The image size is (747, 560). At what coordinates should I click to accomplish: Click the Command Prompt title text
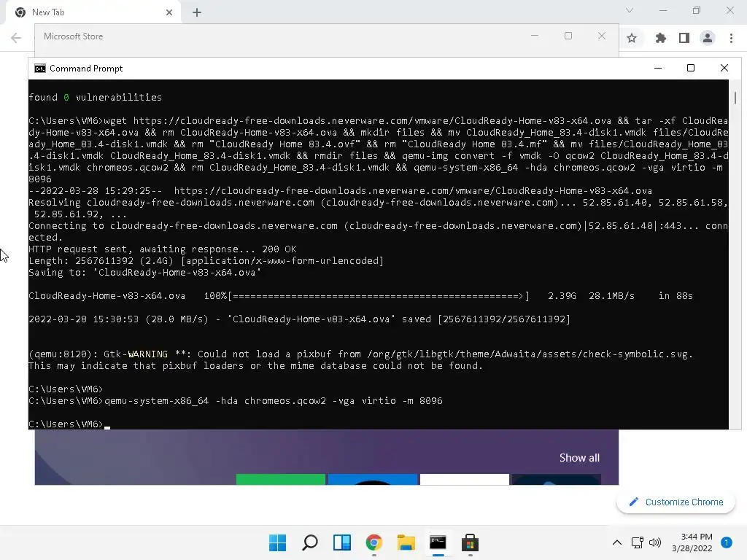86,69
